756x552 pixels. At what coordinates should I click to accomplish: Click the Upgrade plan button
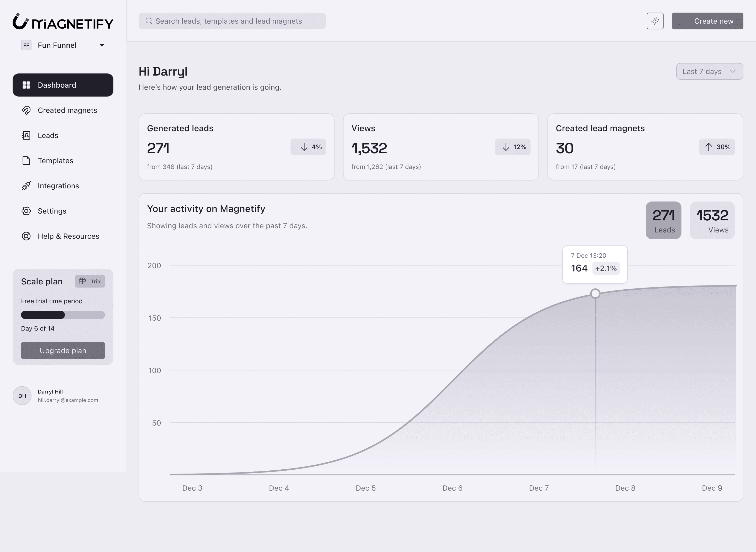63,351
